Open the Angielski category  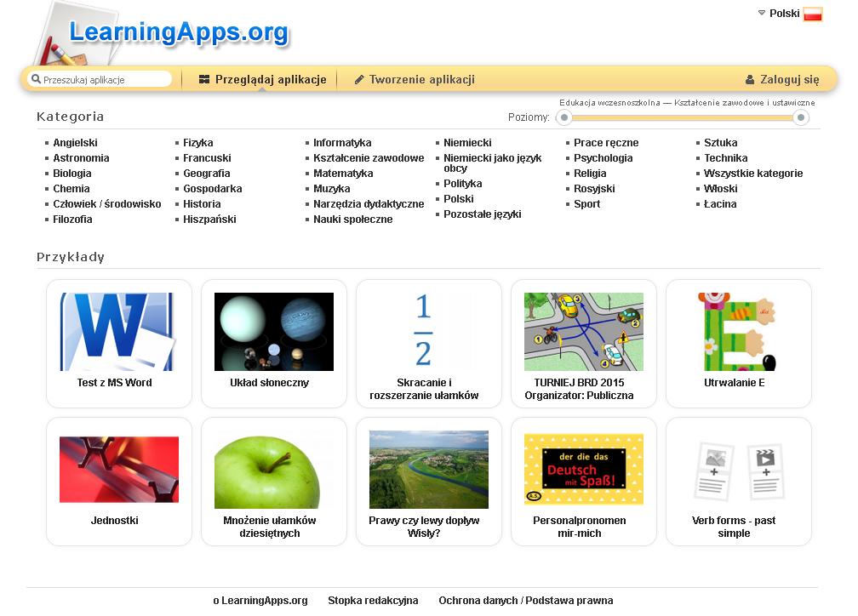click(75, 142)
